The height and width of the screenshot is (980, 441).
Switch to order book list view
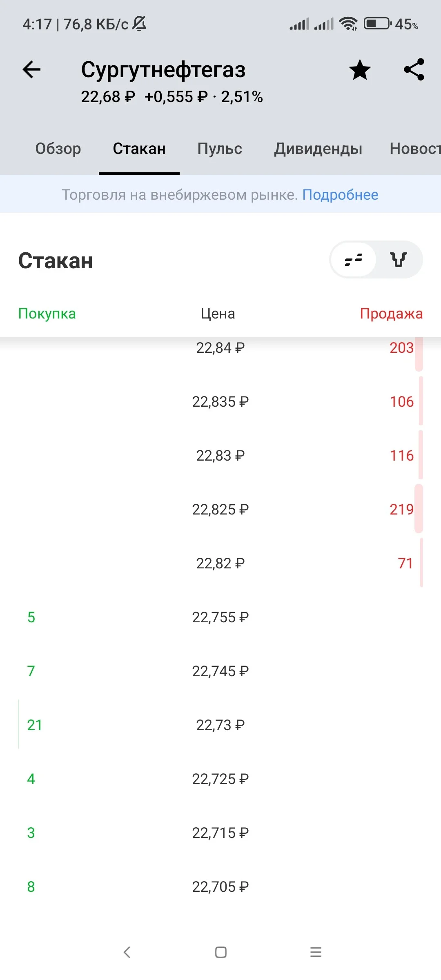coord(354,259)
